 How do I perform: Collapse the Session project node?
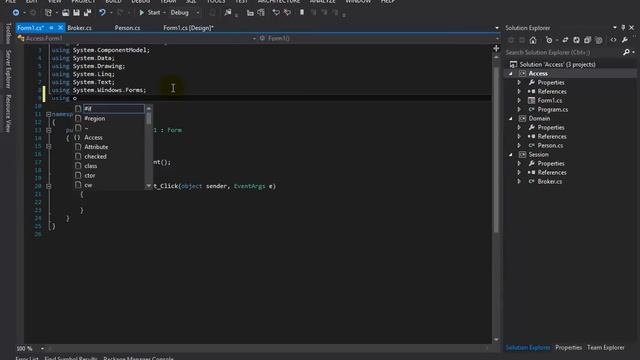click(x=511, y=154)
